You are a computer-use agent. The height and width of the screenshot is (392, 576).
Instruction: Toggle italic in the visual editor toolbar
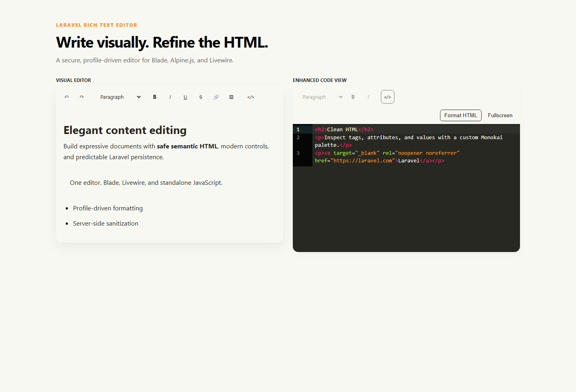click(x=170, y=97)
